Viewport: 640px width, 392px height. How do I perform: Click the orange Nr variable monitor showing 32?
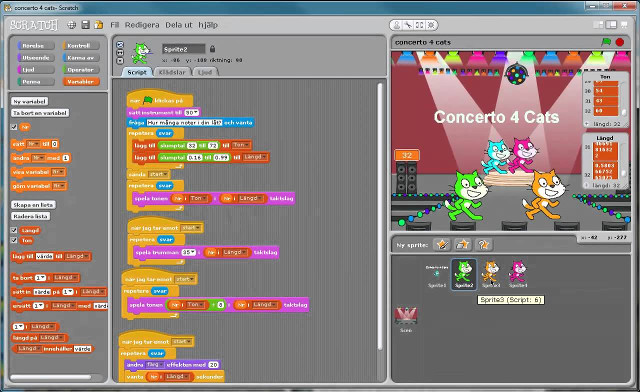click(407, 155)
